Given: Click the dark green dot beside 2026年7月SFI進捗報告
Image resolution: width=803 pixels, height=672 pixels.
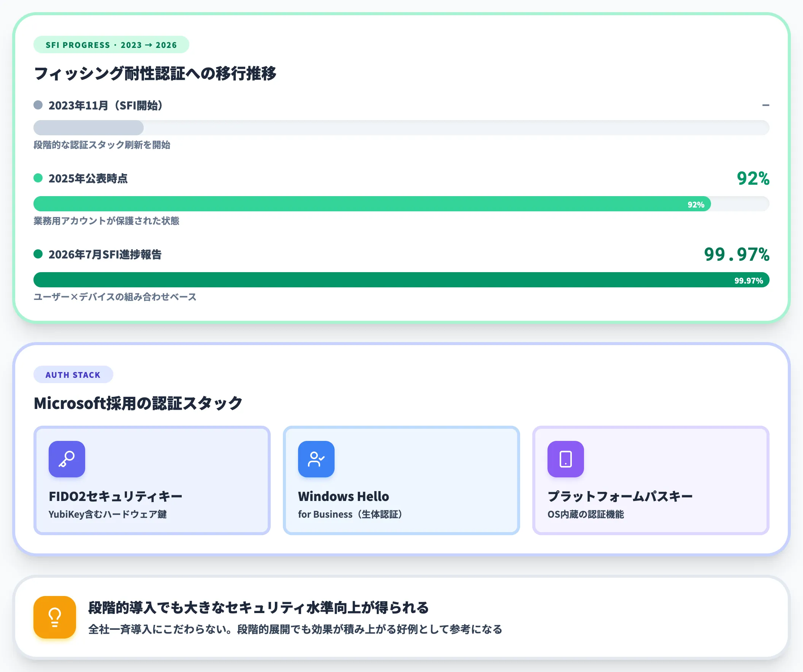Looking at the screenshot, I should pyautogui.click(x=38, y=254).
